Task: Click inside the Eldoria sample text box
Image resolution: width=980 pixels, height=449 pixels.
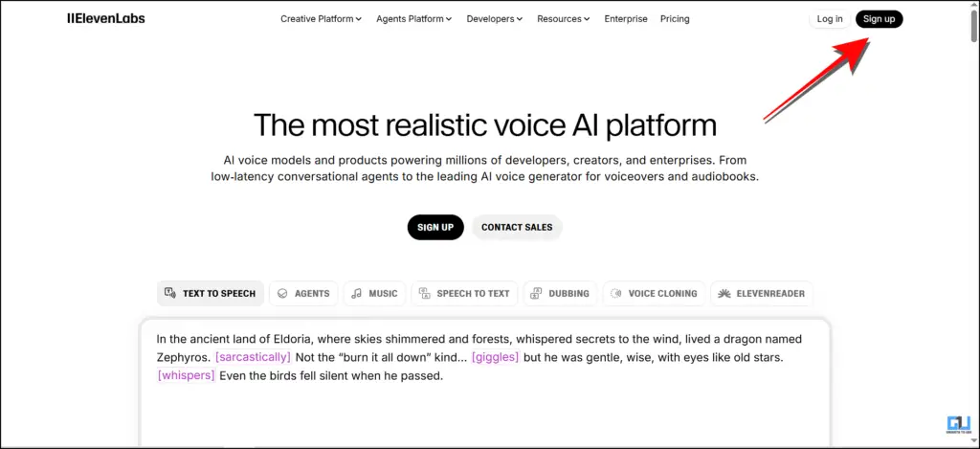Action: (x=484, y=402)
